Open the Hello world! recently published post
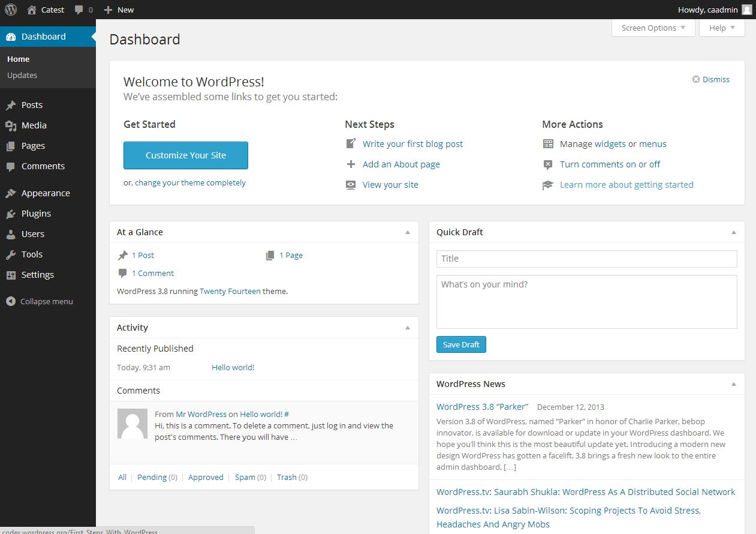This screenshot has height=534, width=756. tap(233, 368)
